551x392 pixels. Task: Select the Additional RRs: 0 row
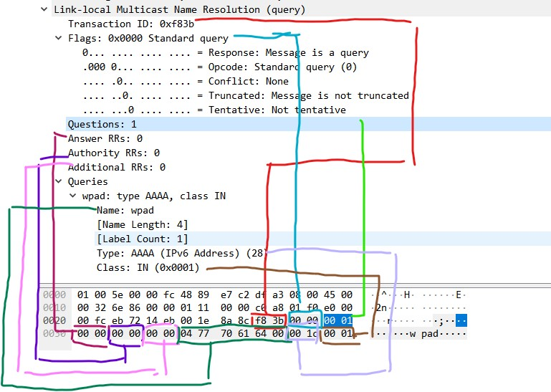pyautogui.click(x=117, y=167)
